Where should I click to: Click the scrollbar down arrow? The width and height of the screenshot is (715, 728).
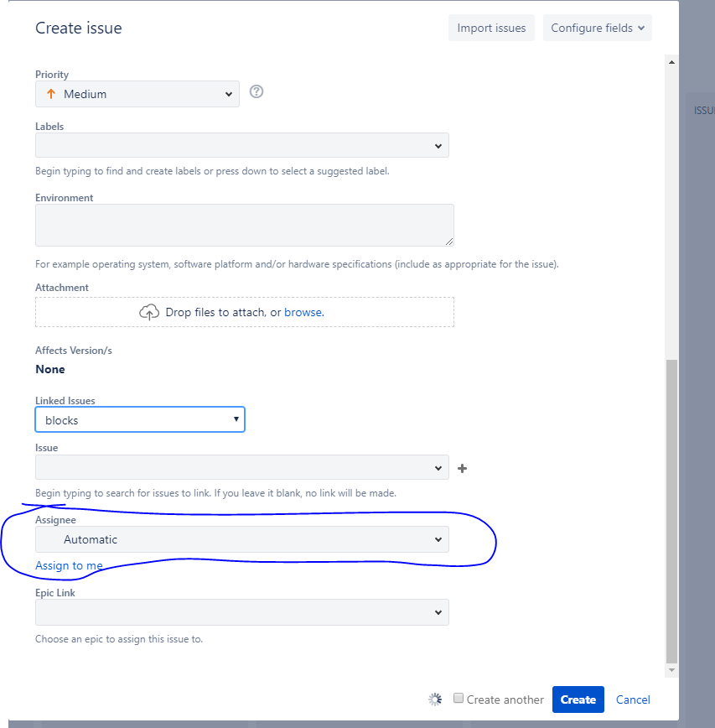(671, 670)
